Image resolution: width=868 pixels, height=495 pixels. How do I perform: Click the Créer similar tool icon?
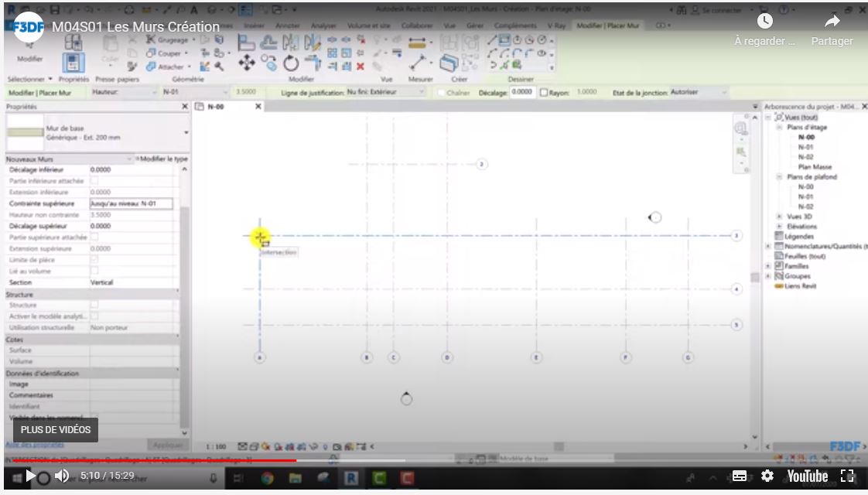tap(449, 63)
